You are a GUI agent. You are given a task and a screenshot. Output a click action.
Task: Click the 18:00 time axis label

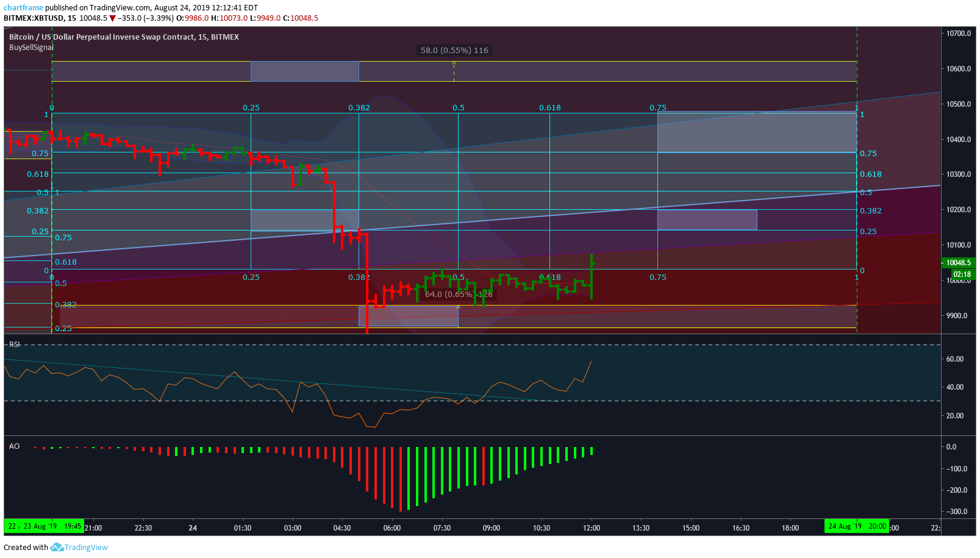790,528
